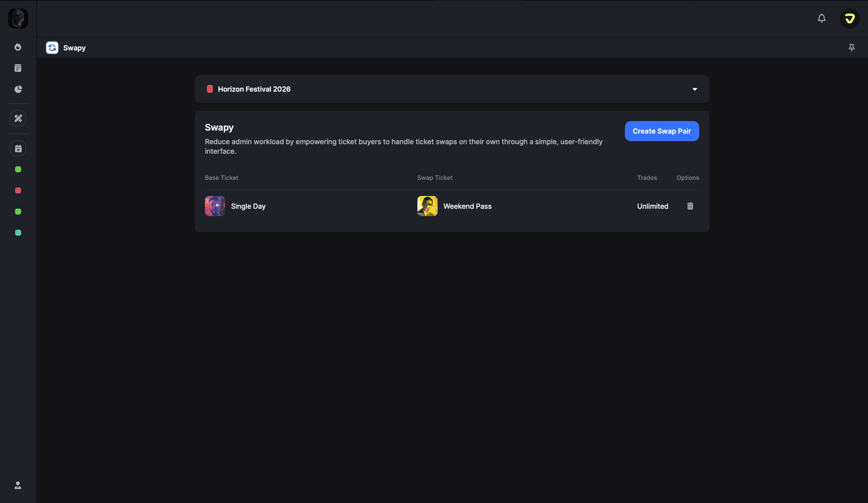Screen dimensions: 868x503
Task: Click the yellow logo avatar in top right
Action: (849, 18)
